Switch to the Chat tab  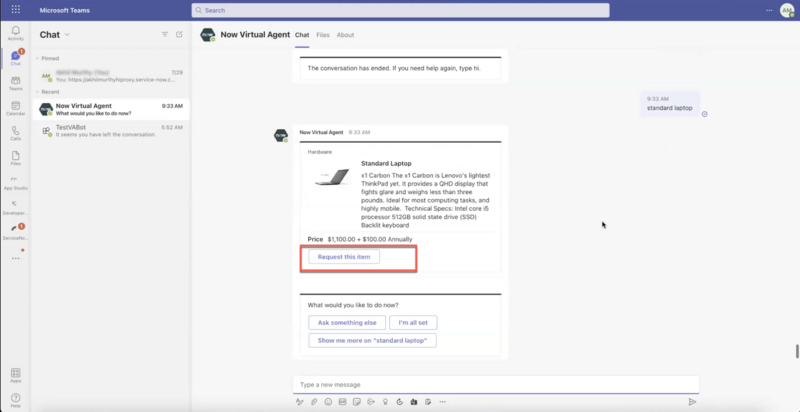(302, 35)
